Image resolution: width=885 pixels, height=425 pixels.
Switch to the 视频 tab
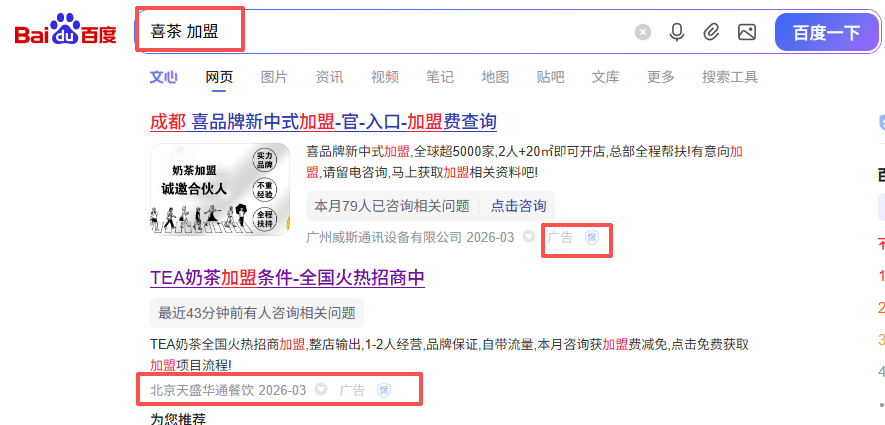(384, 77)
